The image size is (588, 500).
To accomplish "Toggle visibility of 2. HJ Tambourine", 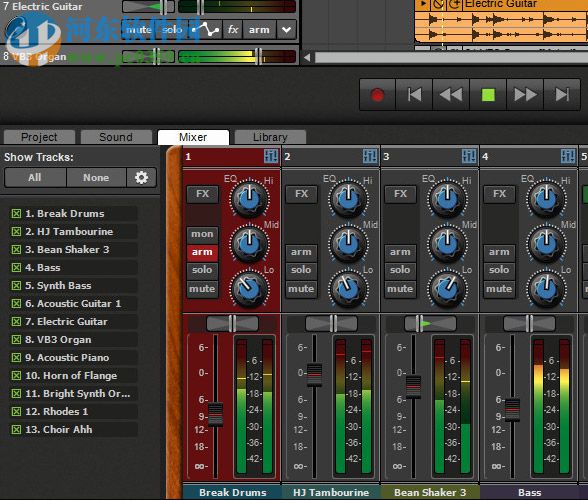I will [16, 231].
